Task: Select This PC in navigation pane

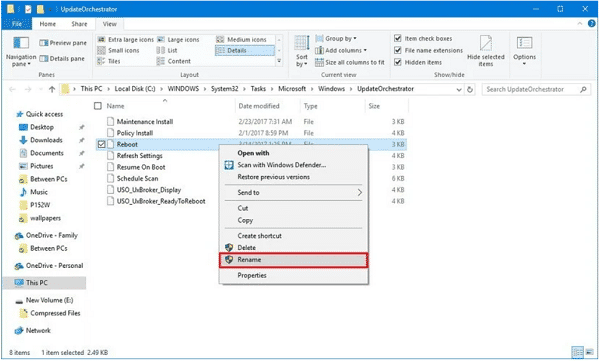Action: click(x=44, y=283)
